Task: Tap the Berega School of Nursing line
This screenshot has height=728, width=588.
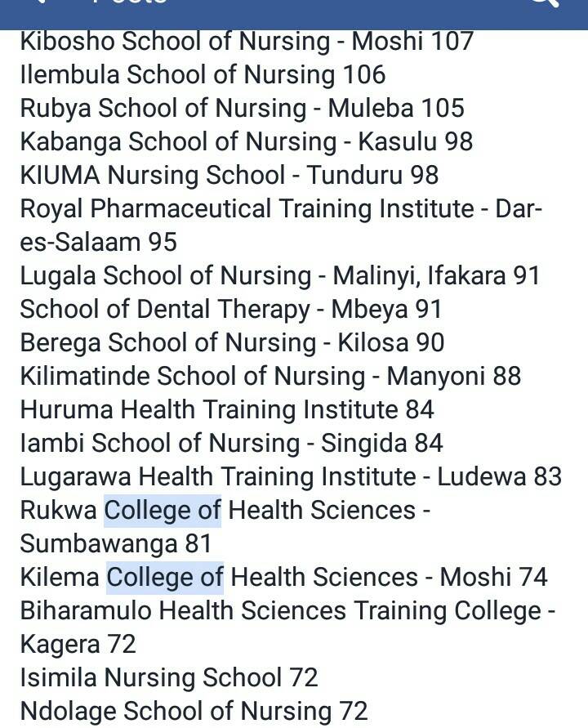Action: (232, 342)
